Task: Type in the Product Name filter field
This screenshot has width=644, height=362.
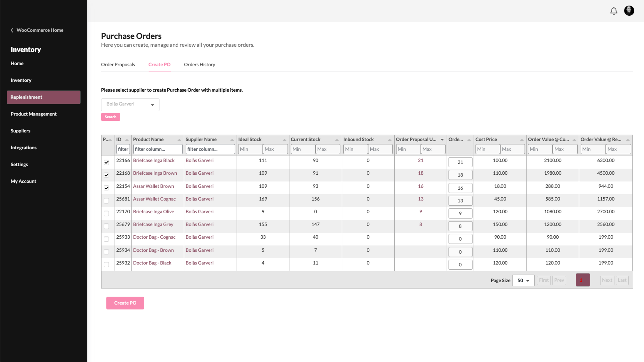Action: 157,149
